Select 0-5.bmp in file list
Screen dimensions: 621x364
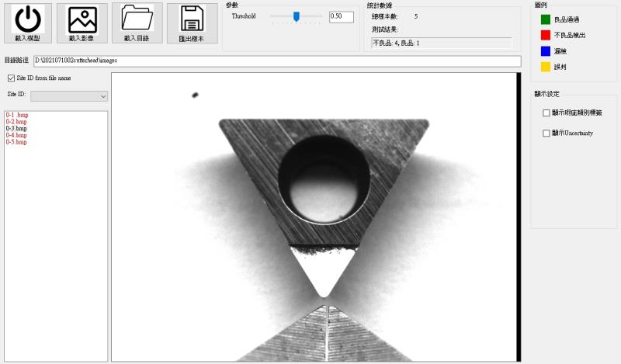(16, 143)
